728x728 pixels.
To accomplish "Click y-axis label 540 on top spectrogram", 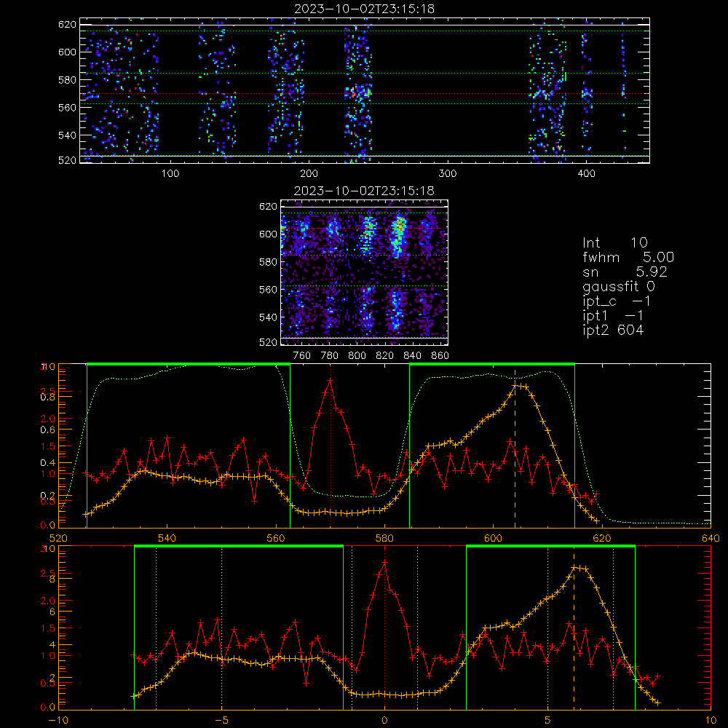I will point(67,135).
